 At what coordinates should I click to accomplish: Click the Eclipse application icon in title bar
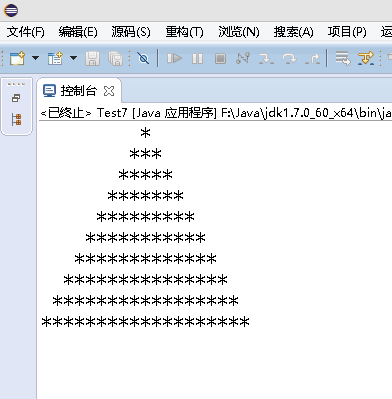pyautogui.click(x=11, y=10)
